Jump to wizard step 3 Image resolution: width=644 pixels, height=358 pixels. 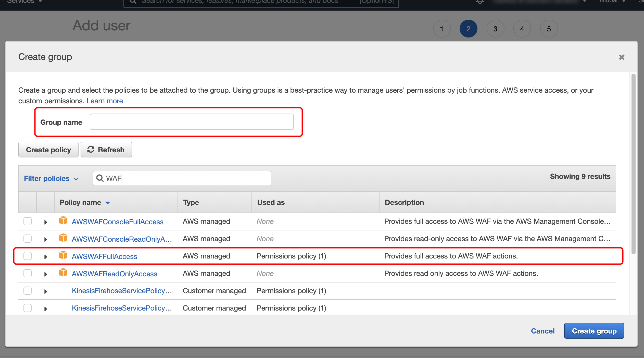click(495, 29)
